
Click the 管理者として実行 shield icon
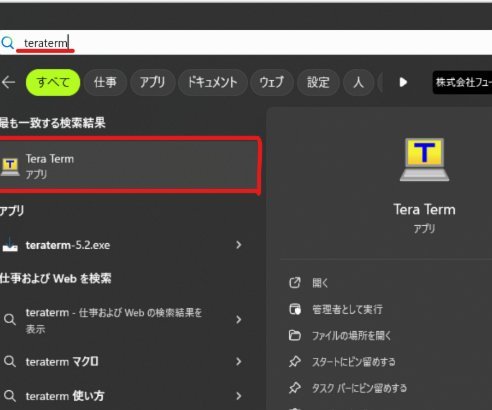coord(295,309)
